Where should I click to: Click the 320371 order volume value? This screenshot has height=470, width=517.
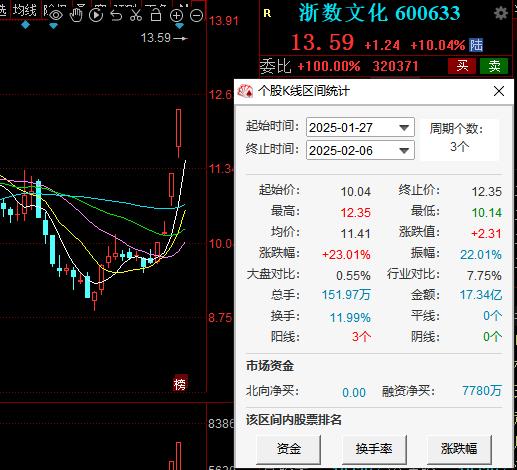tap(395, 66)
